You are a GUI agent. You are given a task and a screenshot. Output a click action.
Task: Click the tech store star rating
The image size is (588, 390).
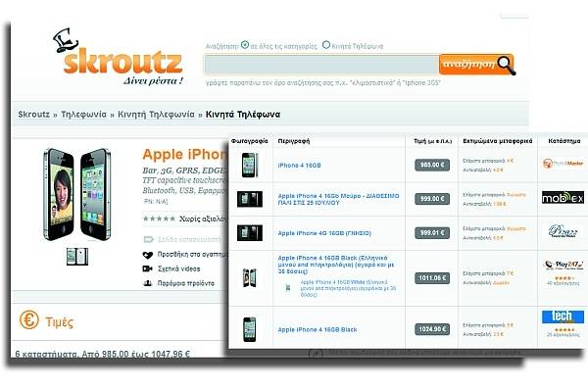(x=563, y=329)
